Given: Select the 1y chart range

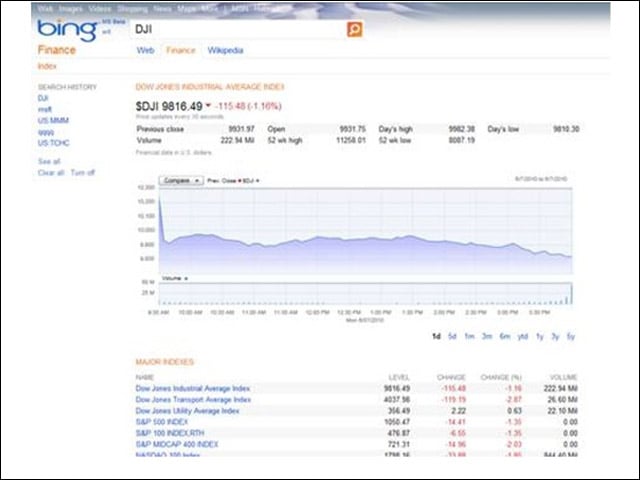Looking at the screenshot, I should point(540,336).
